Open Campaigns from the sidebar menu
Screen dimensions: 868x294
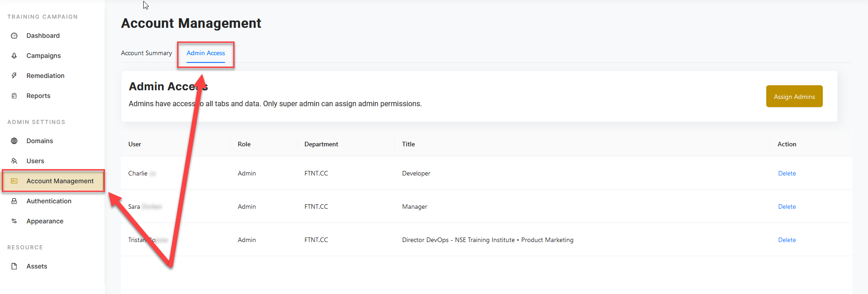(43, 56)
